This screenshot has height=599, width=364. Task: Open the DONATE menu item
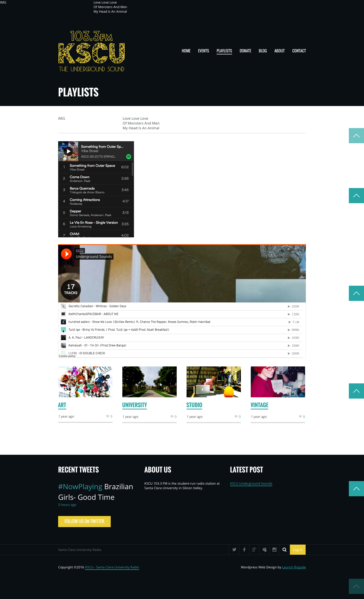tap(245, 51)
